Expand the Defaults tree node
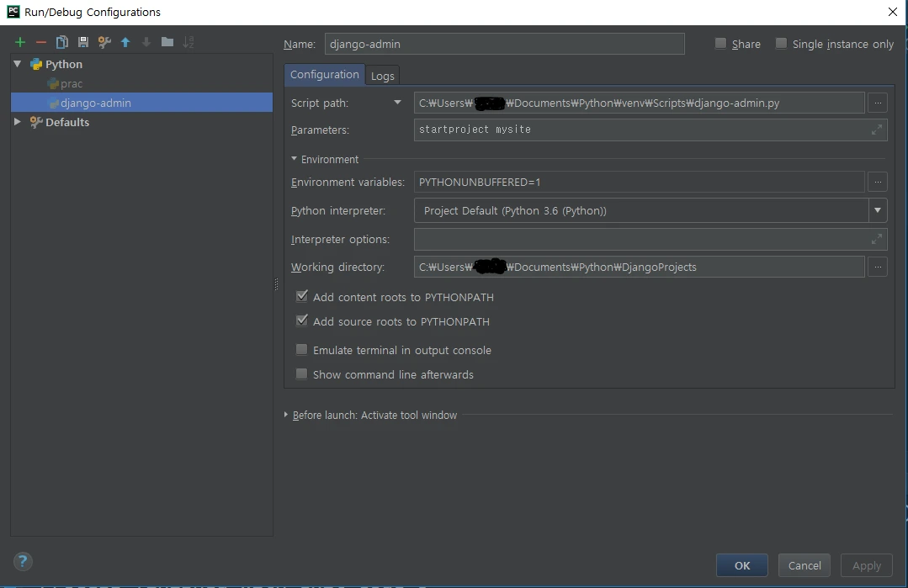 coord(18,121)
